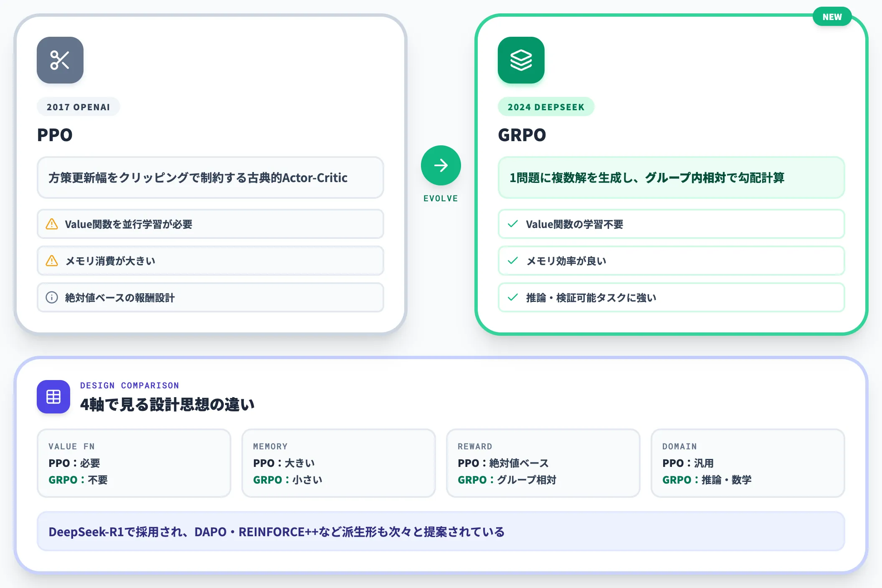The width and height of the screenshot is (882, 588).
Task: Click the DOMAIN label
Action: coord(679,446)
